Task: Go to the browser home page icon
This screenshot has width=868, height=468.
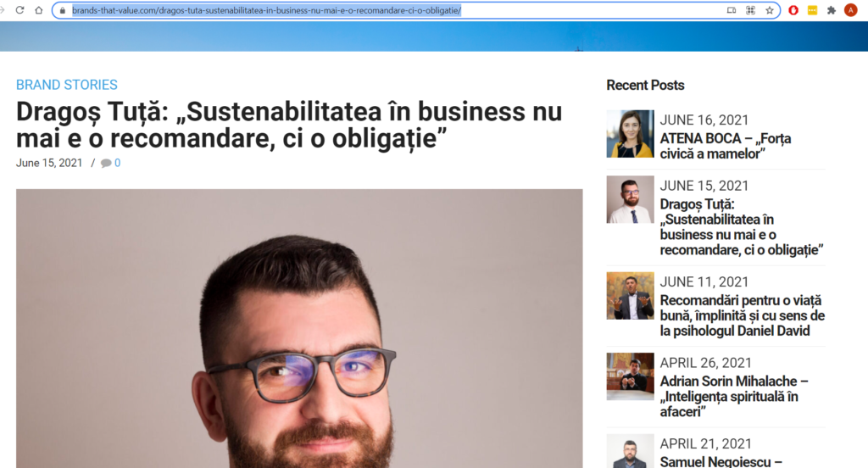Action: click(x=39, y=10)
